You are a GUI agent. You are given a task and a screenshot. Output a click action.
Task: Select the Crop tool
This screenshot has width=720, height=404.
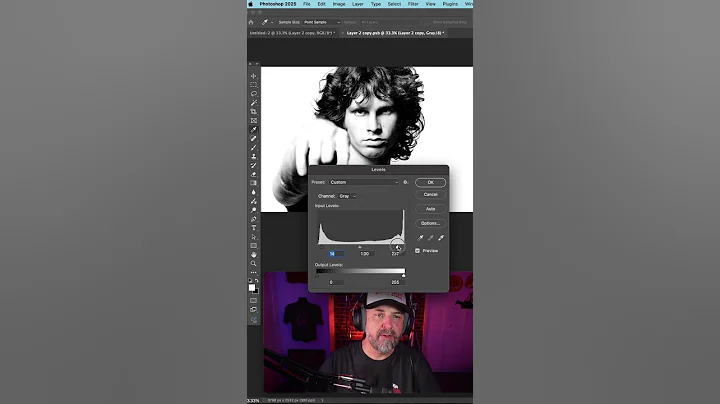pyautogui.click(x=253, y=112)
